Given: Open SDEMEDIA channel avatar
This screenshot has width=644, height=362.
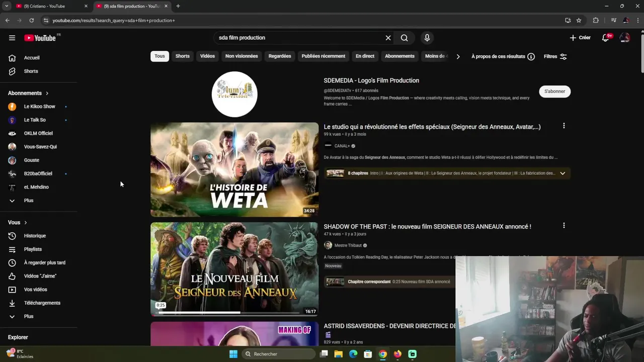Looking at the screenshot, I should click(x=234, y=94).
